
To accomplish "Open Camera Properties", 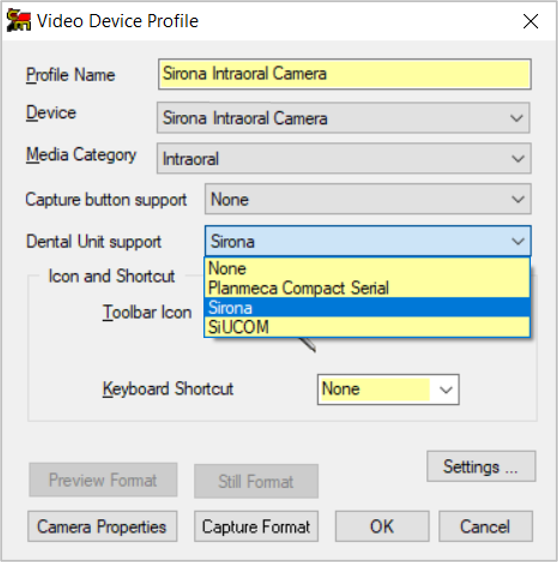I will click(x=102, y=527).
